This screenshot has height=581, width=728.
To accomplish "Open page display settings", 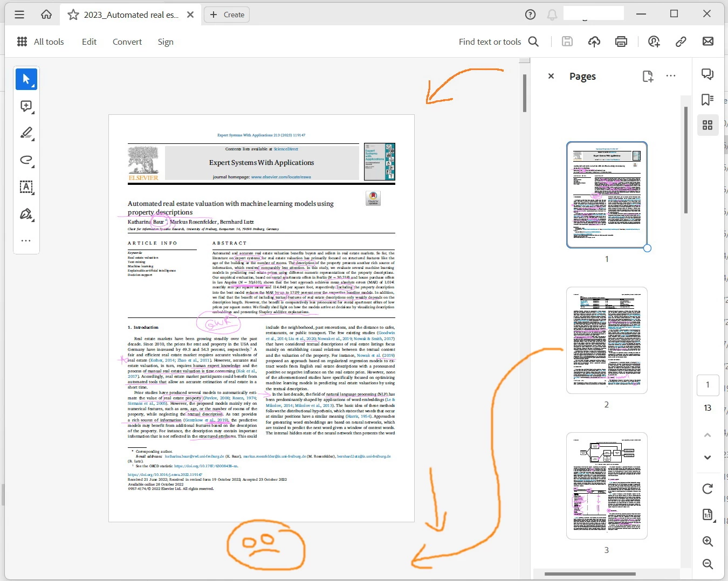I will 708,515.
